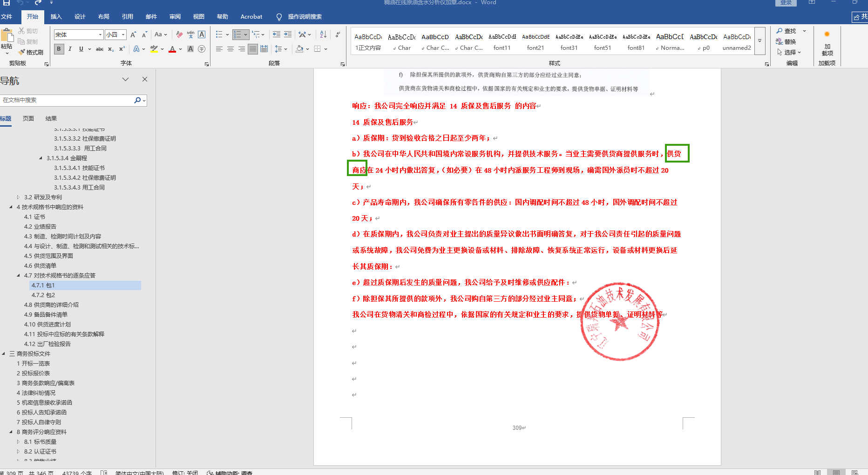Apply the Norma... style
Screen dimensions: 868x475
(670, 41)
